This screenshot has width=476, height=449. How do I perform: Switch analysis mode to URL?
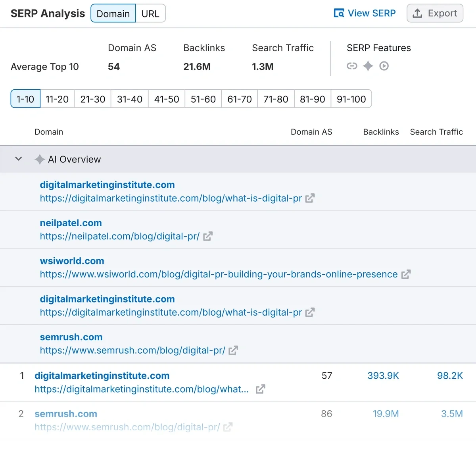(x=151, y=13)
